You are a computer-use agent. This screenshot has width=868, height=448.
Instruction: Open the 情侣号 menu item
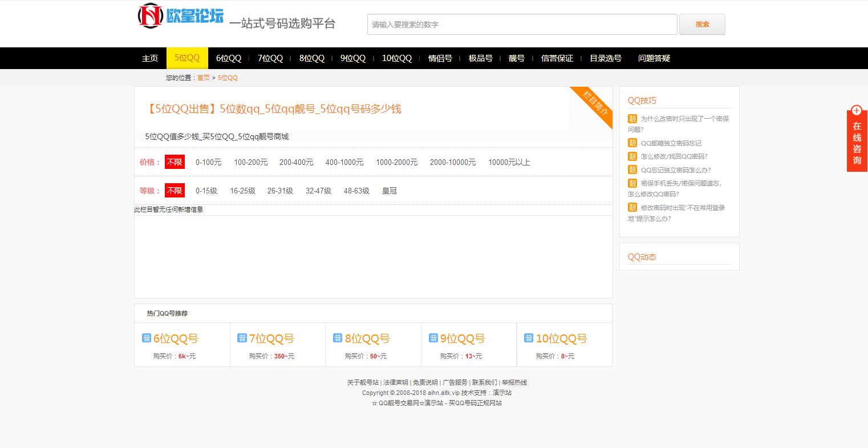[440, 58]
